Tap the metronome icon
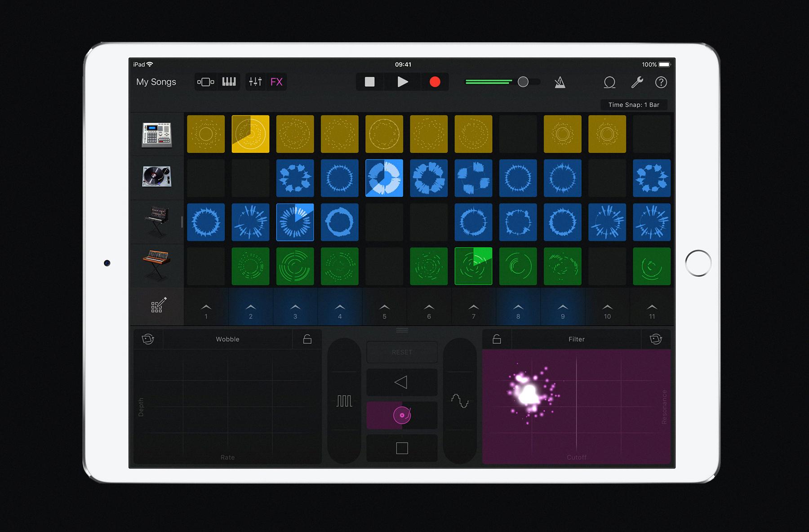This screenshot has width=809, height=532. tap(561, 82)
